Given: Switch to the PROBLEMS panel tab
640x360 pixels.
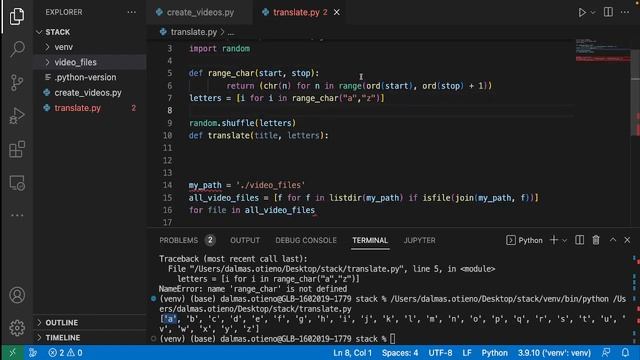Looking at the screenshot, I should coord(178,240).
